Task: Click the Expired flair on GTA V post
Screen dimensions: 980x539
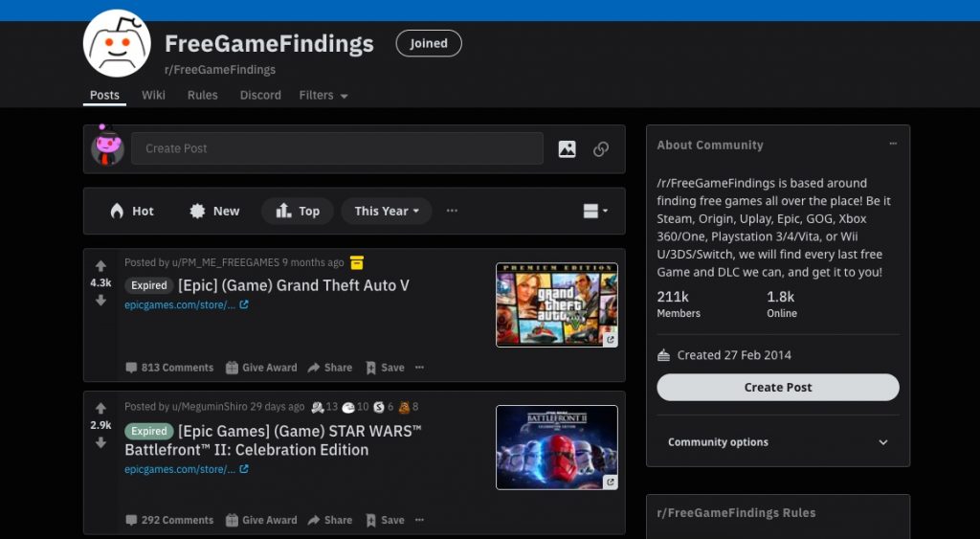Action: click(148, 285)
